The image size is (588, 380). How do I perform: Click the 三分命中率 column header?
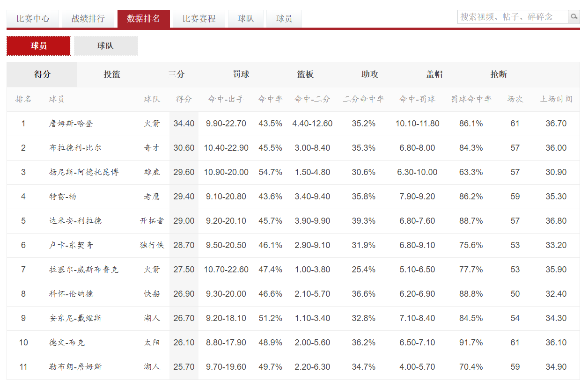point(364,99)
